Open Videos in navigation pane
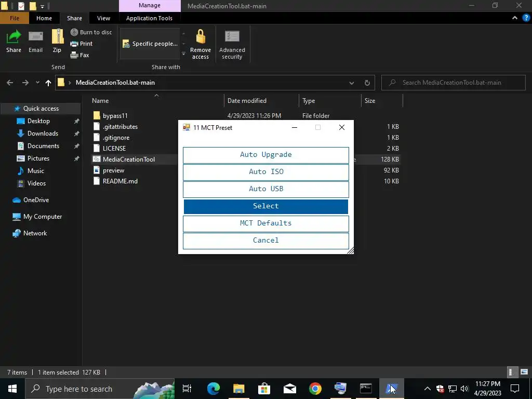Screen dimensions: 532x399 tap(36, 183)
